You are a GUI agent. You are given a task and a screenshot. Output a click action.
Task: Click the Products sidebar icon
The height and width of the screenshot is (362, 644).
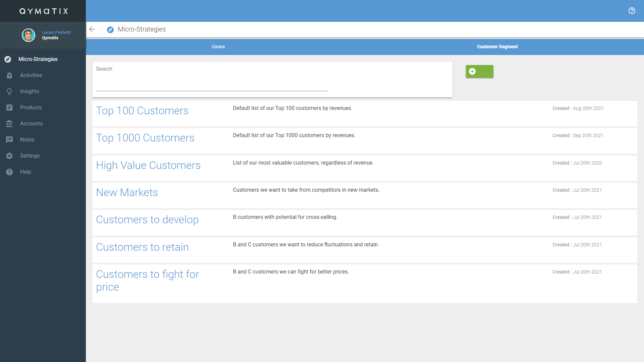(x=9, y=107)
